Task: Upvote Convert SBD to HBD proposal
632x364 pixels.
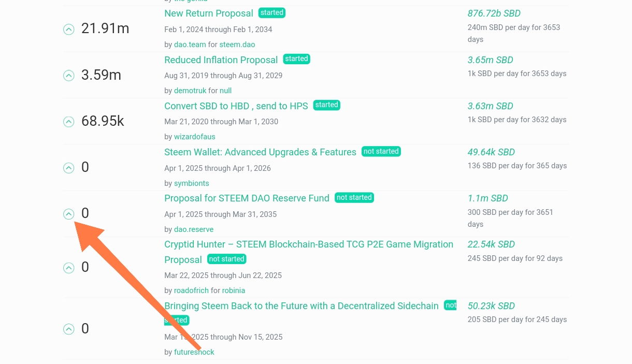Action: click(x=69, y=122)
